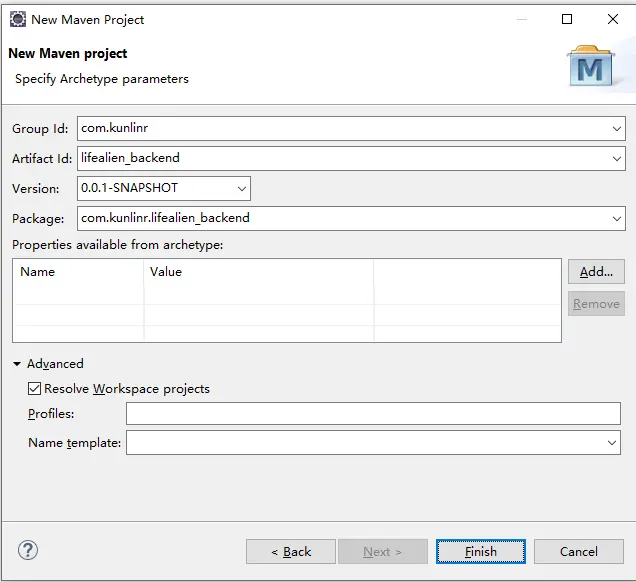Image resolution: width=636 pixels, height=582 pixels.
Task: Toggle Resolve Workspace projects checkbox
Action: (34, 389)
